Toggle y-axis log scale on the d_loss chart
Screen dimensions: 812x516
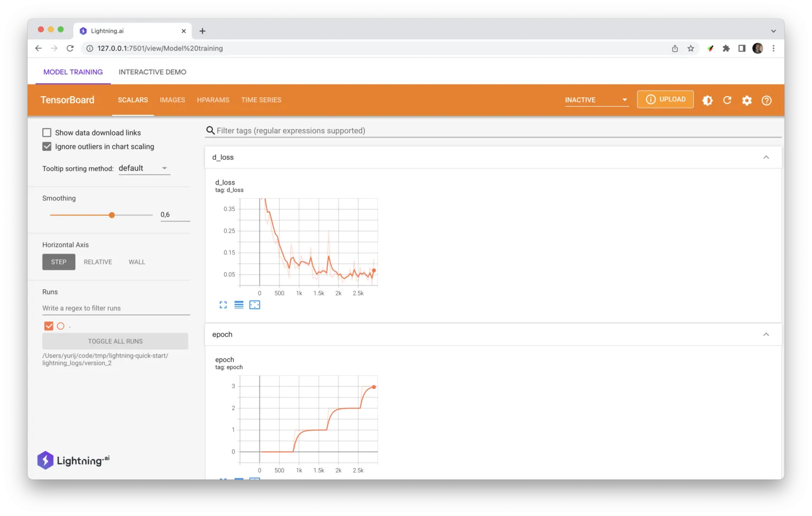(x=239, y=305)
